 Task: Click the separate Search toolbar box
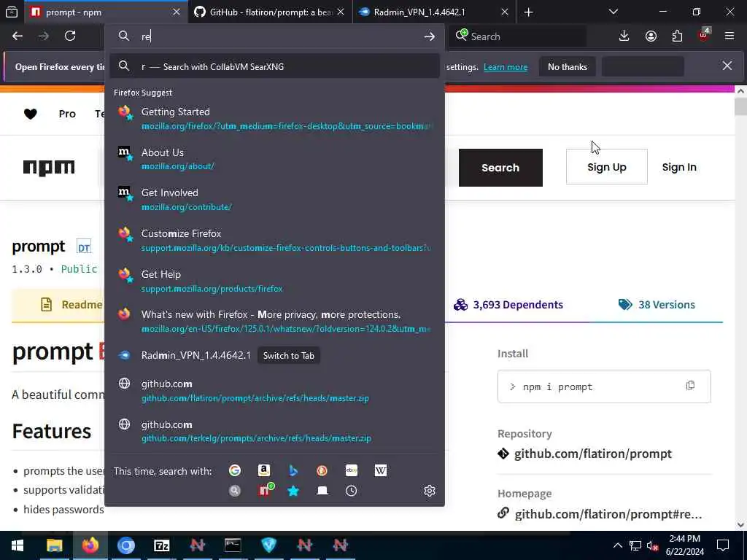(519, 36)
